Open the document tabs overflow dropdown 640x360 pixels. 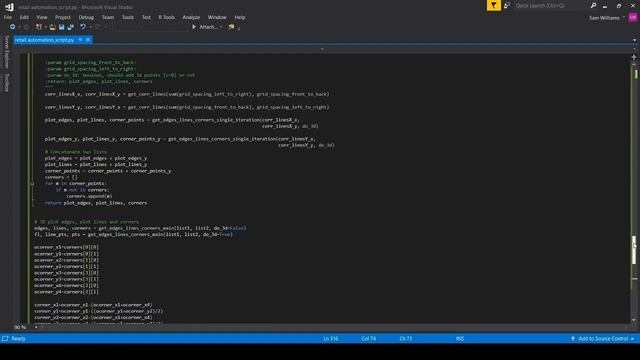pyautogui.click(x=634, y=40)
